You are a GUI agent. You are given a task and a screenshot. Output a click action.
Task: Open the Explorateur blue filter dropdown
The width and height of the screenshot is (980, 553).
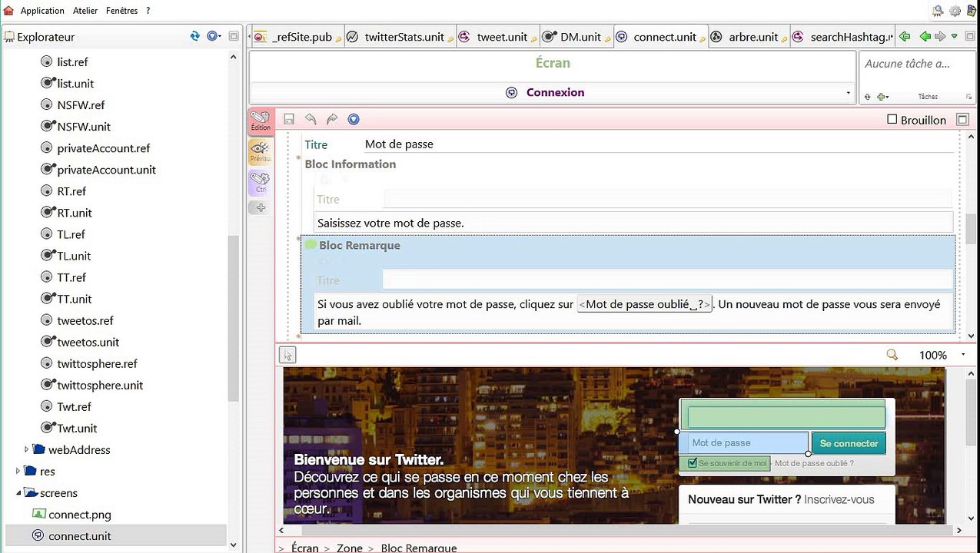(214, 35)
